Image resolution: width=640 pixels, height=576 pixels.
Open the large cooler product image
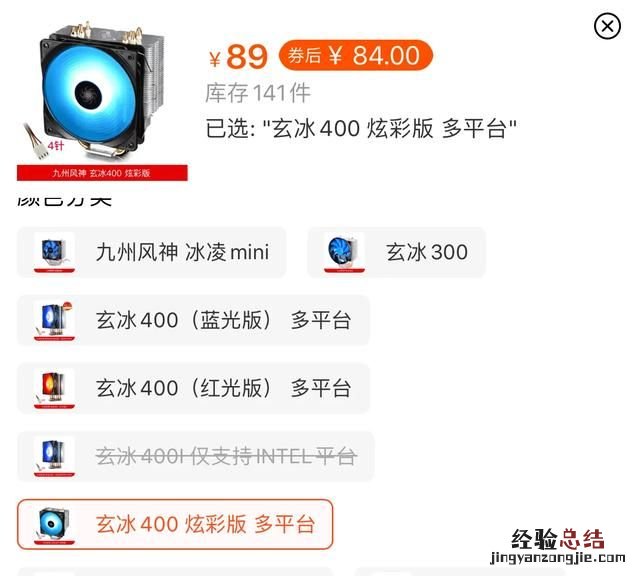tap(102, 100)
